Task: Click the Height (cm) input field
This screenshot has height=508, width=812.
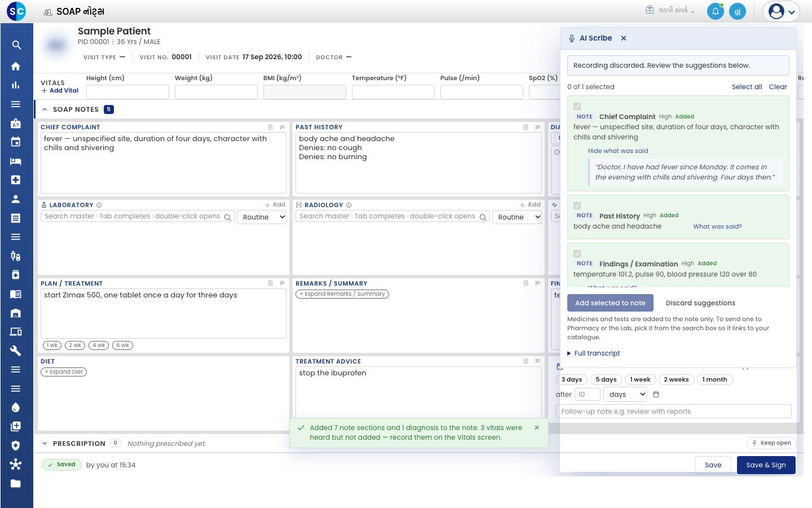Action: tap(127, 92)
